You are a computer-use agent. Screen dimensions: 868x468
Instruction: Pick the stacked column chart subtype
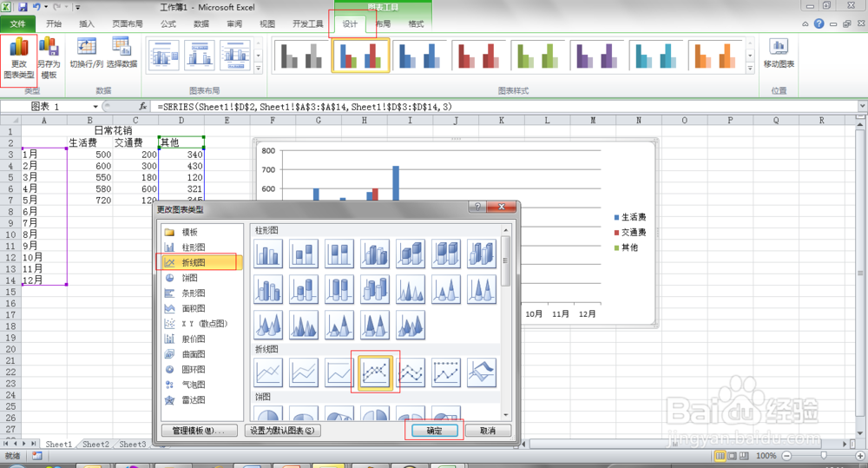coord(304,254)
